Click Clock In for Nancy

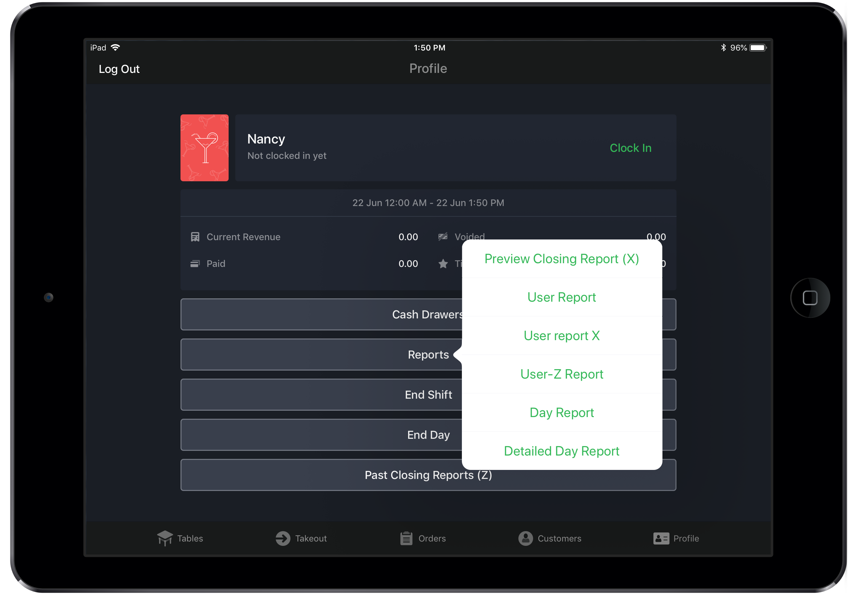pos(630,147)
